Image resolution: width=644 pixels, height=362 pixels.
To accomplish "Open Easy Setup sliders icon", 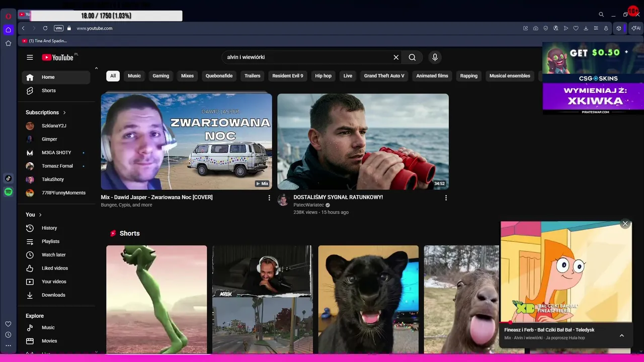I will click(596, 28).
